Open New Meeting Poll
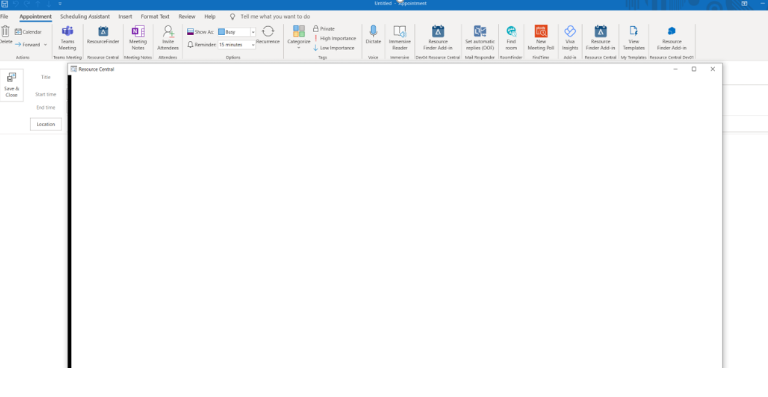Screen dimensions: 768x397 pos(541,38)
